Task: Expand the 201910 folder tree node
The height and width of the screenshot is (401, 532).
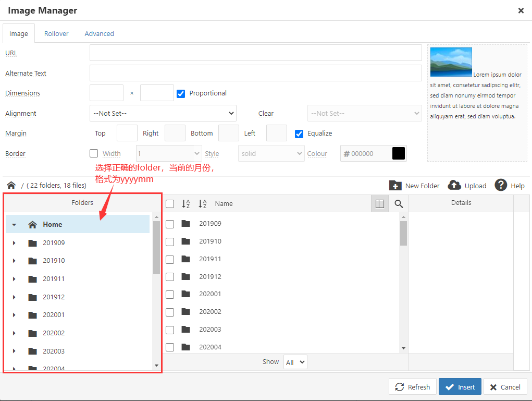Action: (x=14, y=261)
